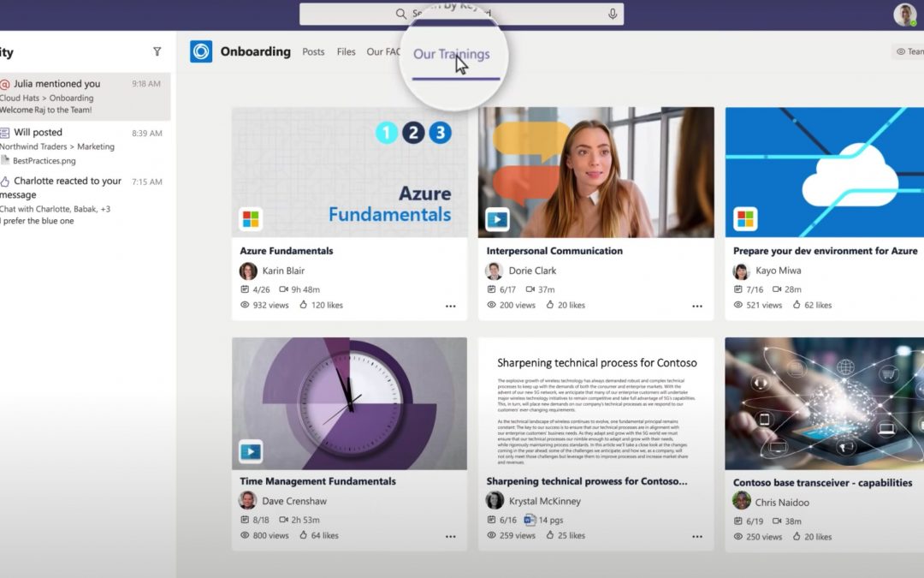Switch to the Posts tab
Screen dimensions: 924x578
[313, 52]
